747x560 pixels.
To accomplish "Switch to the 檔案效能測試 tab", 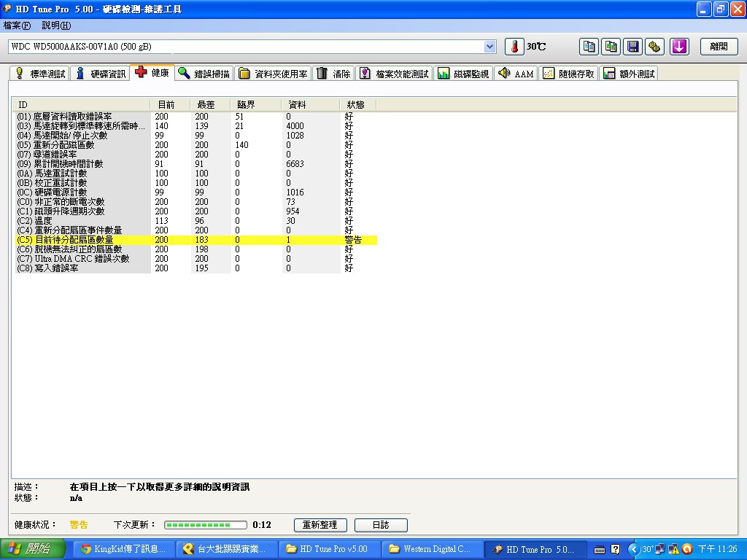I will click(395, 74).
